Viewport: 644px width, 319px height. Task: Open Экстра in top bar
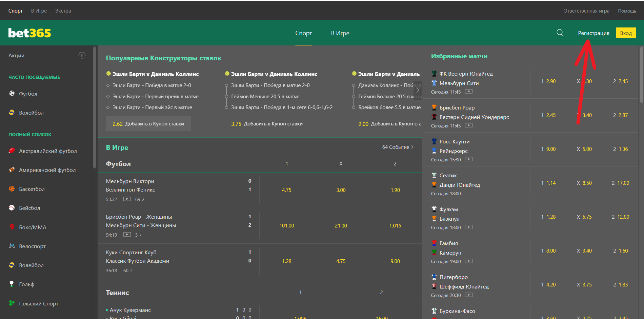pyautogui.click(x=63, y=11)
